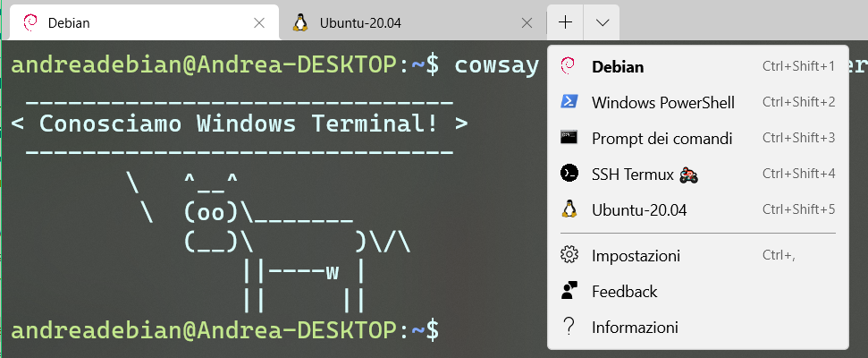Click the Ctrl+Shift+2 shortcut label
Image resolution: width=868 pixels, height=358 pixels.
click(798, 102)
